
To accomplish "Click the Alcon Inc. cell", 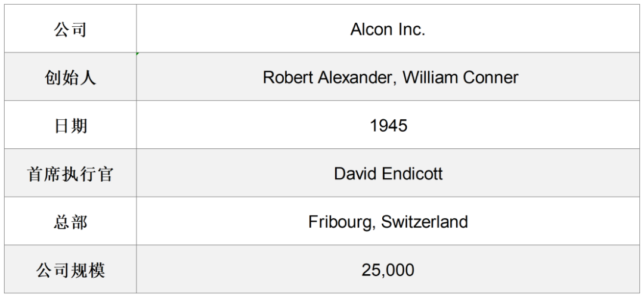I will click(388, 29).
